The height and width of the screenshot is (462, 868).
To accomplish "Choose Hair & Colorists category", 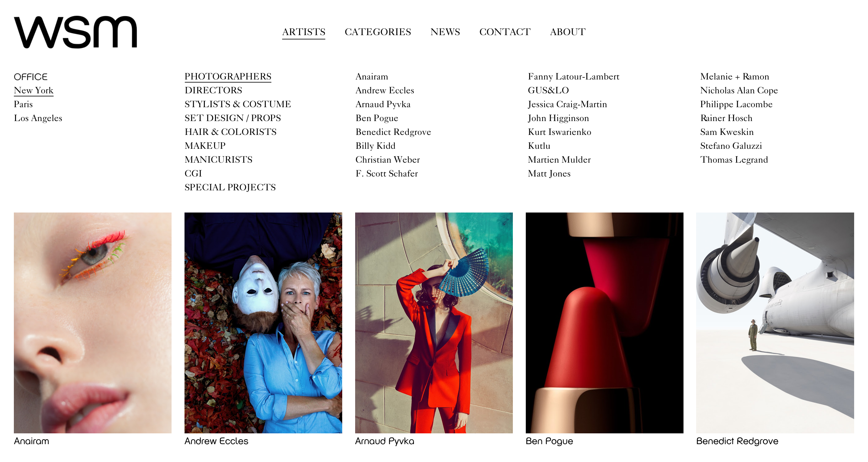I will [230, 132].
